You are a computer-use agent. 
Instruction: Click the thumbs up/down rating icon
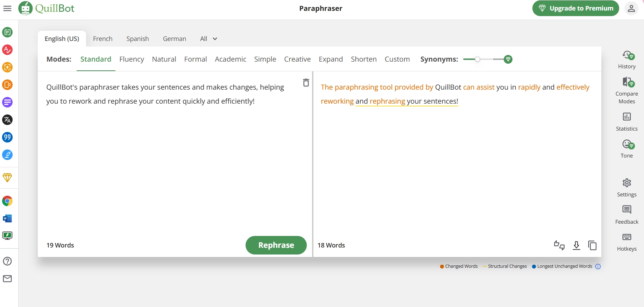click(x=559, y=245)
